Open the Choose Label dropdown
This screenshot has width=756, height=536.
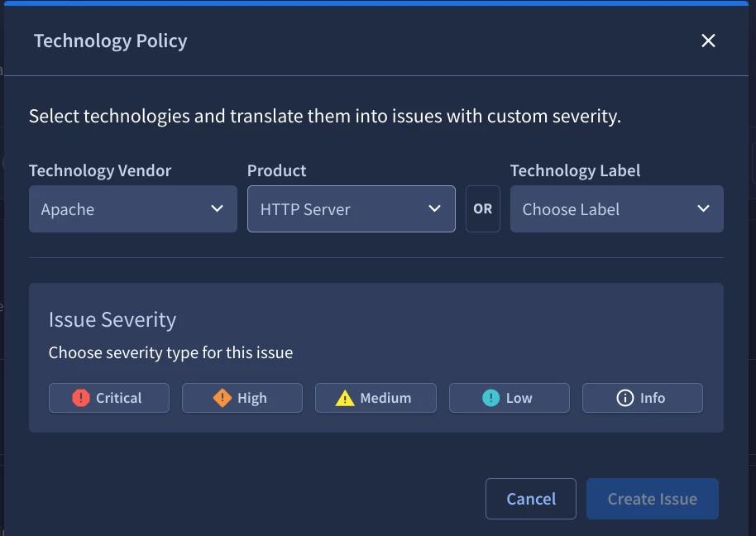click(x=617, y=209)
